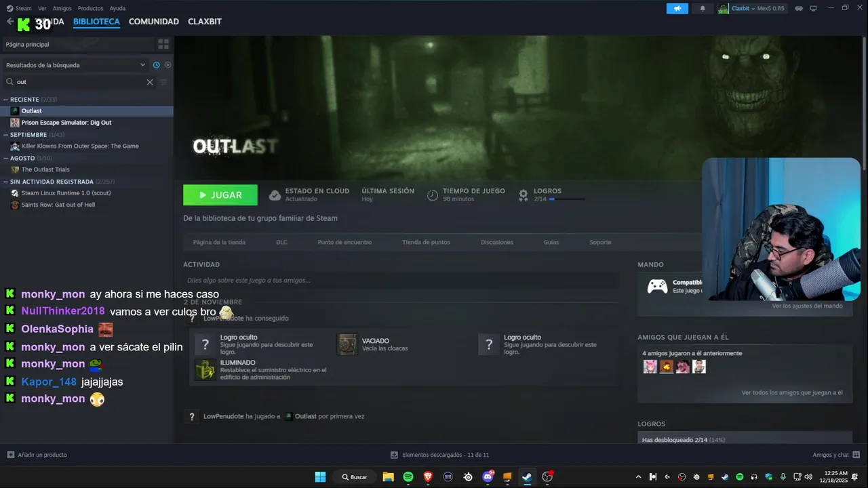Click the downloads icon in bottom bar
This screenshot has height=488, width=868.
click(394, 455)
